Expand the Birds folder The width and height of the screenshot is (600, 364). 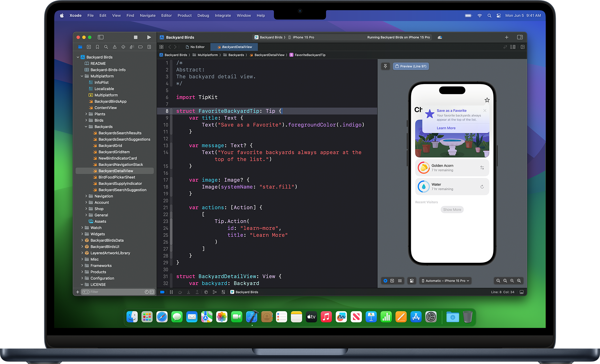pyautogui.click(x=86, y=121)
